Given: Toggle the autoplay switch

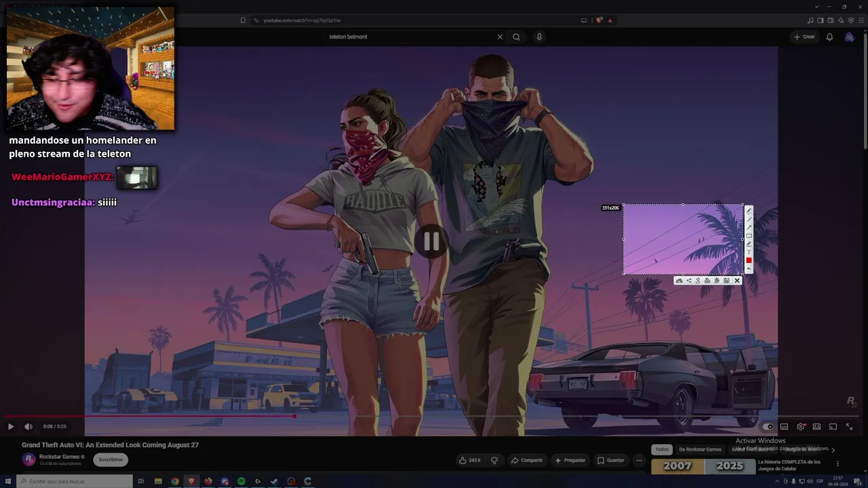Looking at the screenshot, I should [768, 426].
